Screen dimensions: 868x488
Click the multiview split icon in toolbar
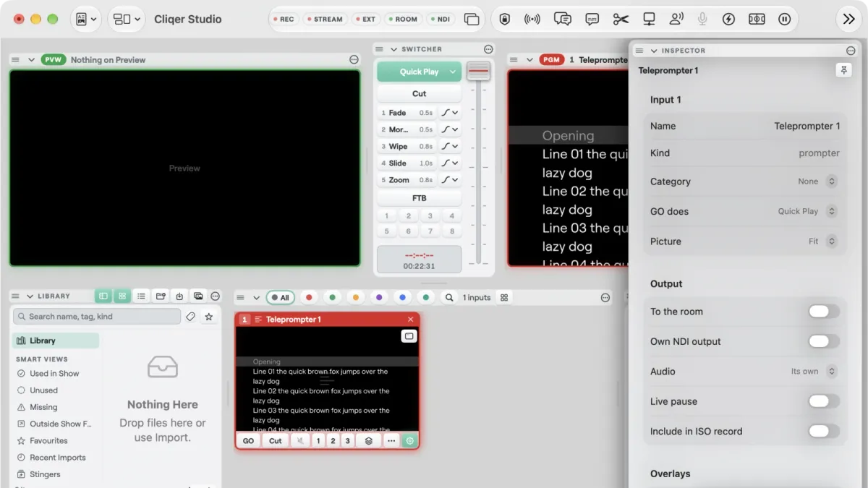757,20
